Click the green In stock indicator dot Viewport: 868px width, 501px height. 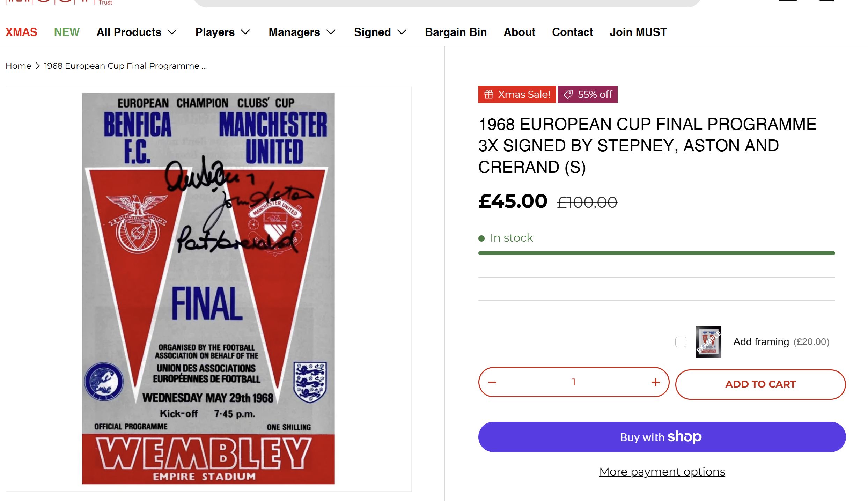481,238
